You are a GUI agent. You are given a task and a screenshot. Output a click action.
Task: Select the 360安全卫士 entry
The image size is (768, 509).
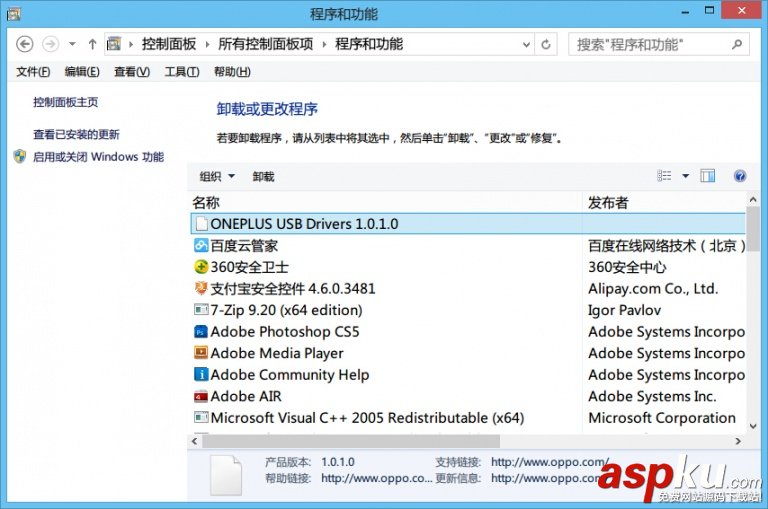coord(468,267)
